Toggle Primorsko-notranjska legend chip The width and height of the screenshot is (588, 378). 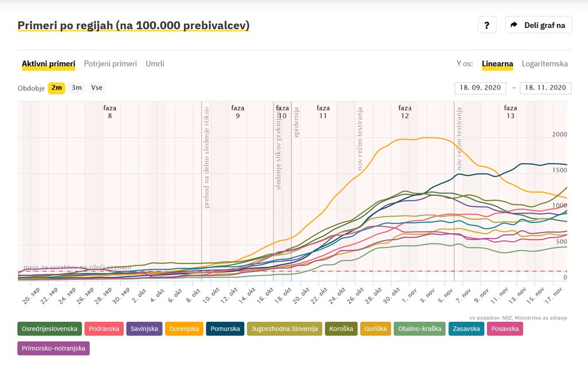pyautogui.click(x=53, y=348)
